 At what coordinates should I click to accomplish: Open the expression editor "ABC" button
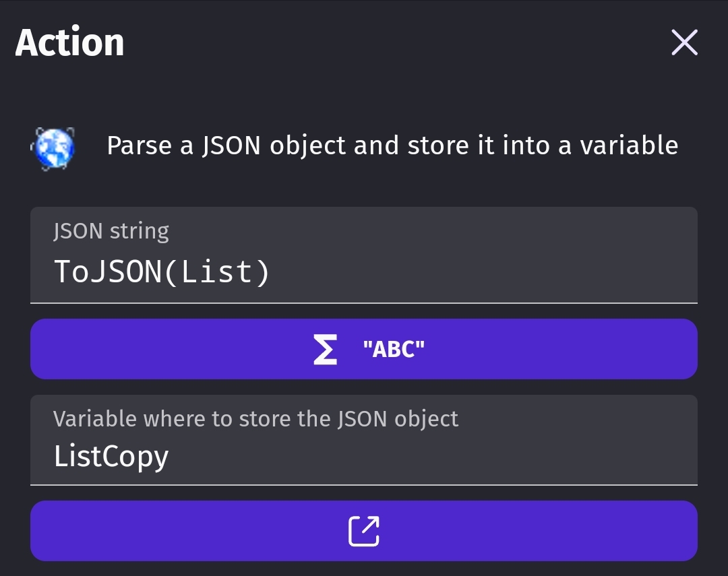364,349
